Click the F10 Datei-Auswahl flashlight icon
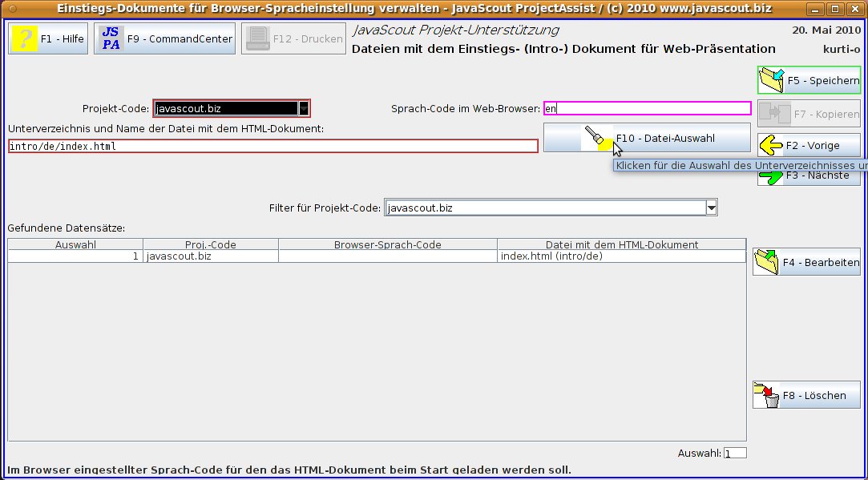The height and width of the screenshot is (480, 868). coord(595,138)
